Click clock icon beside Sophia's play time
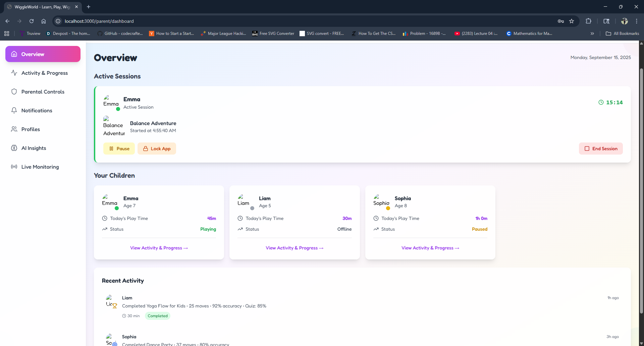The height and width of the screenshot is (346, 644). (x=376, y=218)
